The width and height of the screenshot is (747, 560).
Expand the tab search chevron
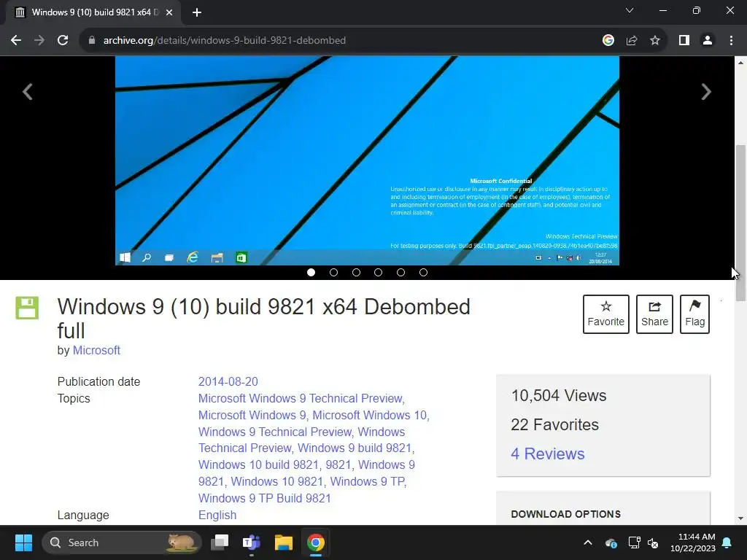630,10
